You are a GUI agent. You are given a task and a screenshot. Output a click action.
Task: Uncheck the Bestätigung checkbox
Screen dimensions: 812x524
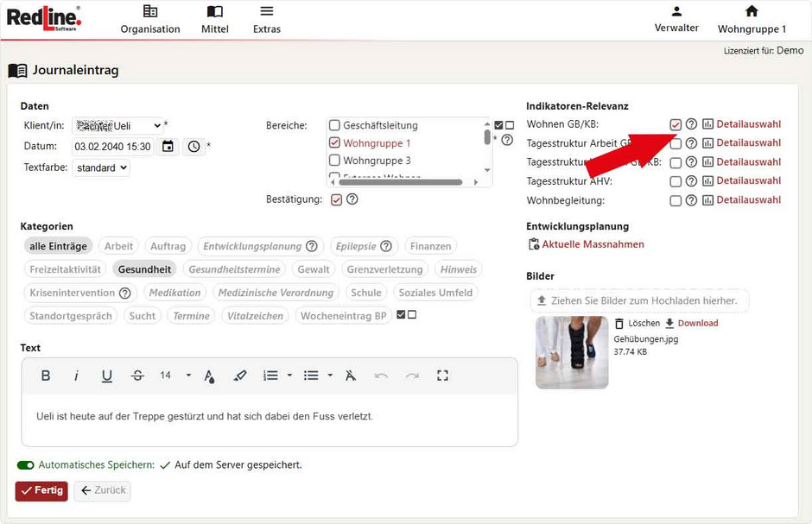tap(337, 199)
